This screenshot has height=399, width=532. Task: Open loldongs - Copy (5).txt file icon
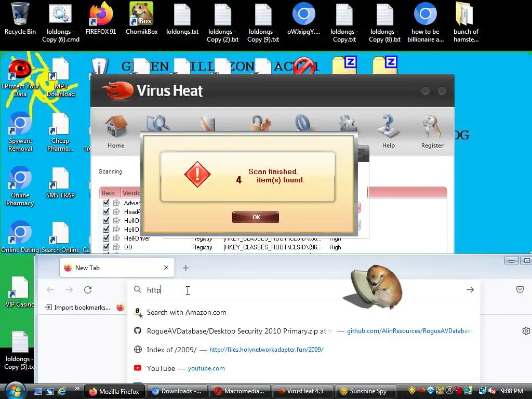pyautogui.click(x=19, y=350)
